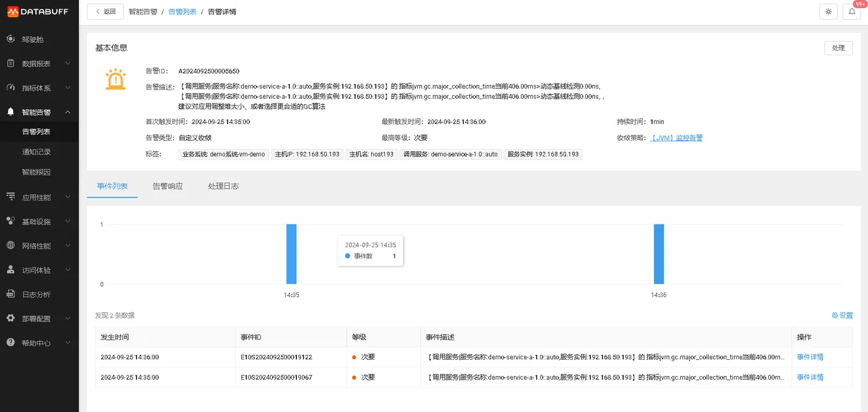Click the 主机名: host193 tag
This screenshot has height=412, width=868.
(x=371, y=154)
